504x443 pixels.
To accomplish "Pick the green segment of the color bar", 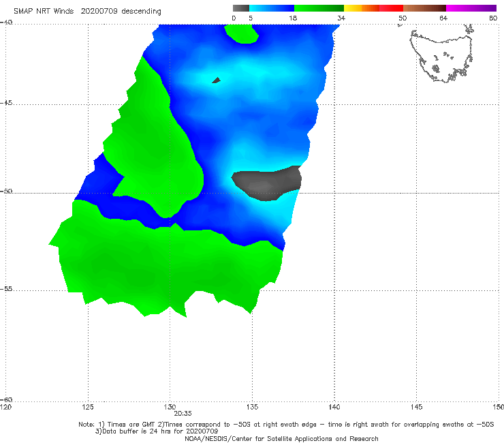I will [319, 8].
